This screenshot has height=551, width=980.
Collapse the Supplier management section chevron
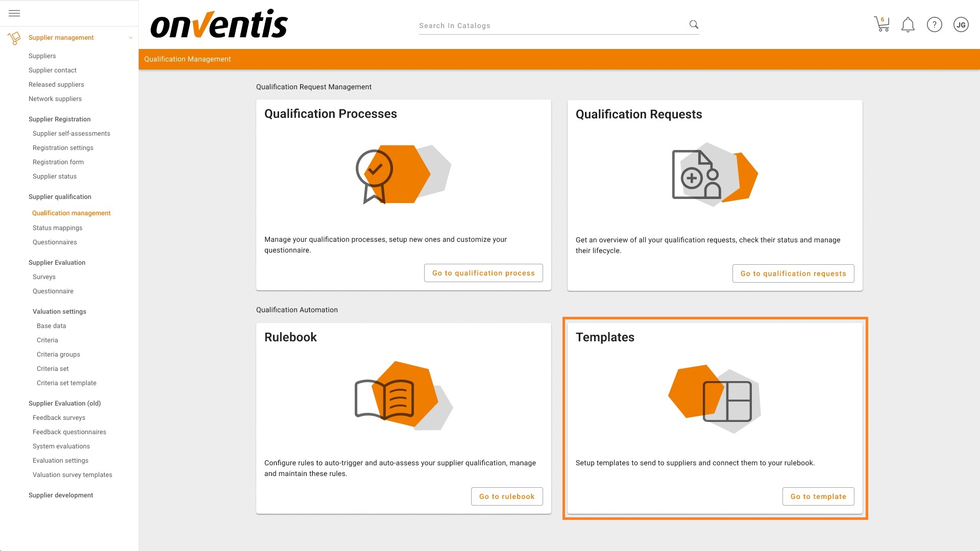tap(131, 37)
